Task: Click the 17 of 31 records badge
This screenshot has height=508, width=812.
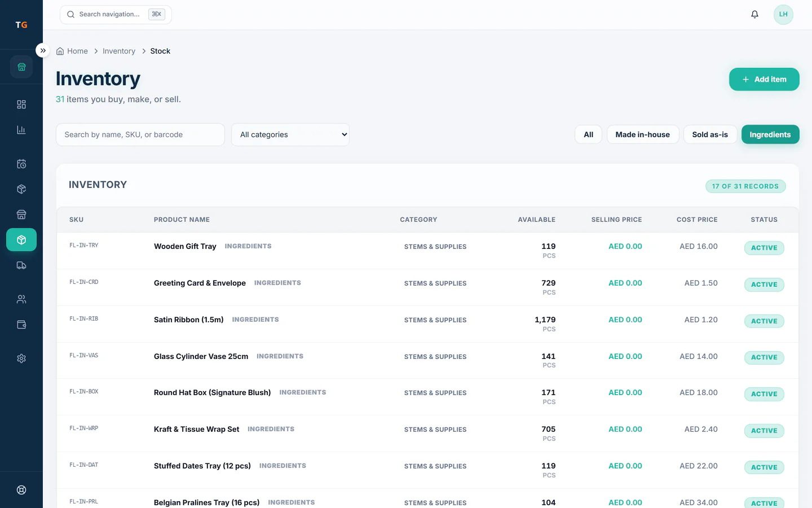Action: pyautogui.click(x=745, y=186)
